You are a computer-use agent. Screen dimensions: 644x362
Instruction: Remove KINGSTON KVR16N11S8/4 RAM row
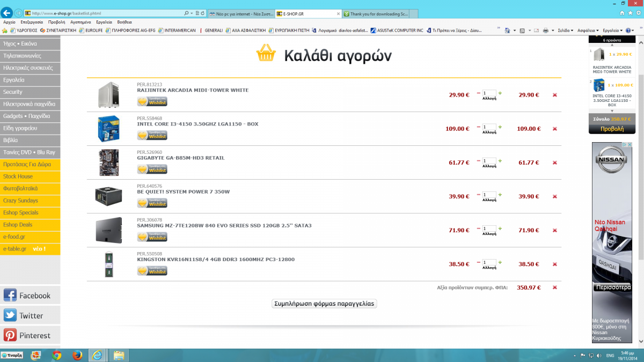(x=555, y=264)
